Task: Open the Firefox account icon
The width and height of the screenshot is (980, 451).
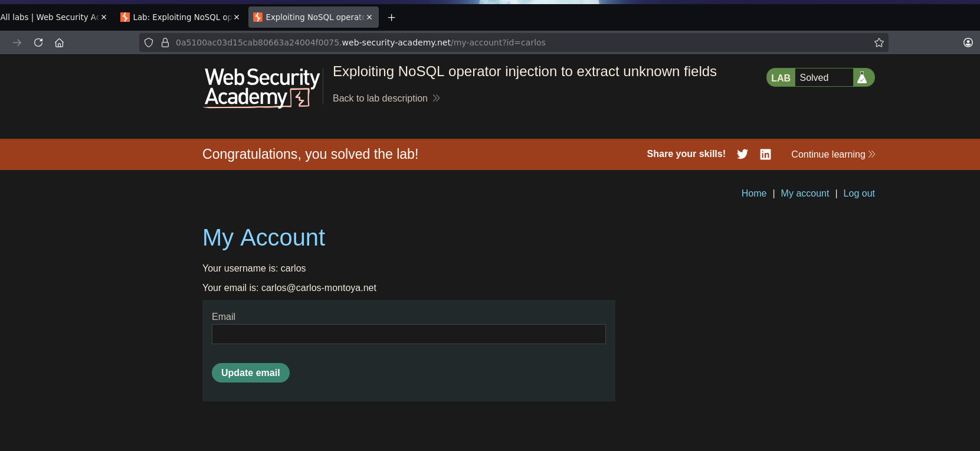Action: (968, 43)
